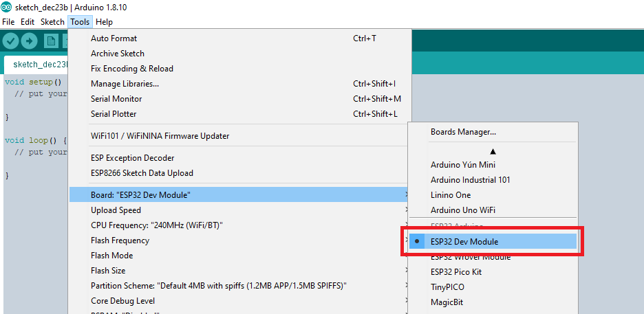Select ESP32 Pico Kit board
644x314 pixels.
493,272
